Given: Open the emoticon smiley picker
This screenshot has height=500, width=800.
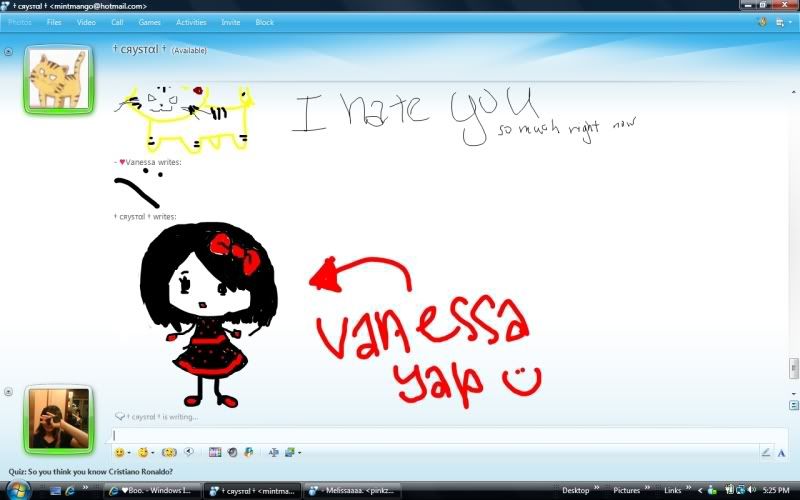Looking at the screenshot, I should tap(119, 453).
